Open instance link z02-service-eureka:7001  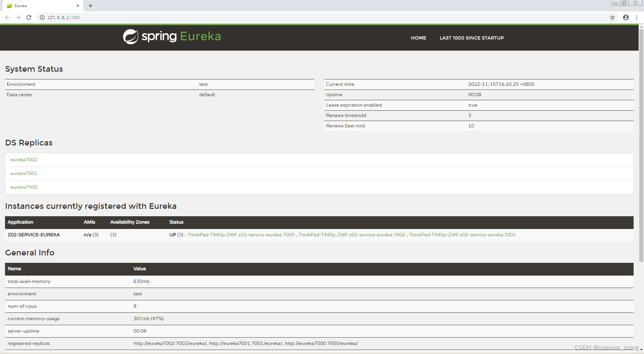463,235
